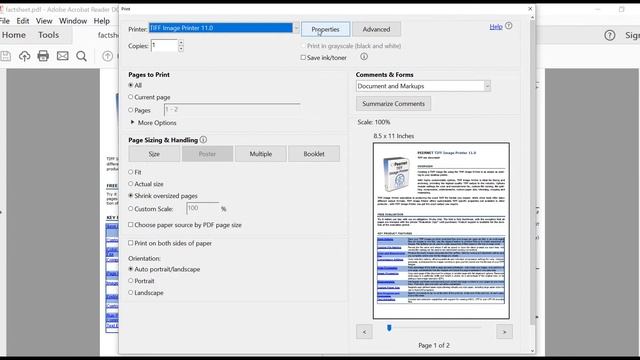Screen dimensions: 640x360
Task: Select the Pages range radio button
Action: point(131,110)
